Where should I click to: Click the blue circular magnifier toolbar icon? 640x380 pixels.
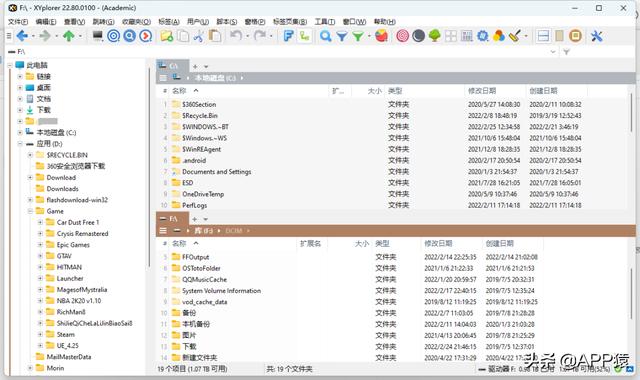tap(129, 36)
